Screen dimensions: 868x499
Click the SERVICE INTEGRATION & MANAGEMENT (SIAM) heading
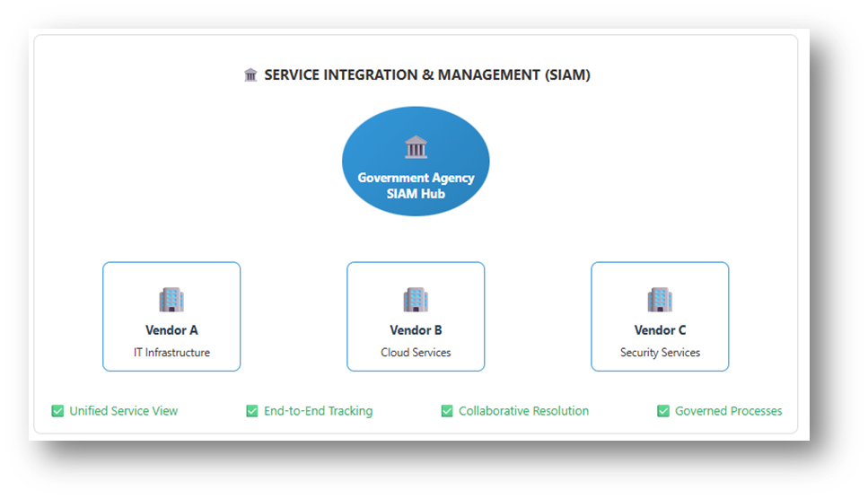tap(426, 74)
